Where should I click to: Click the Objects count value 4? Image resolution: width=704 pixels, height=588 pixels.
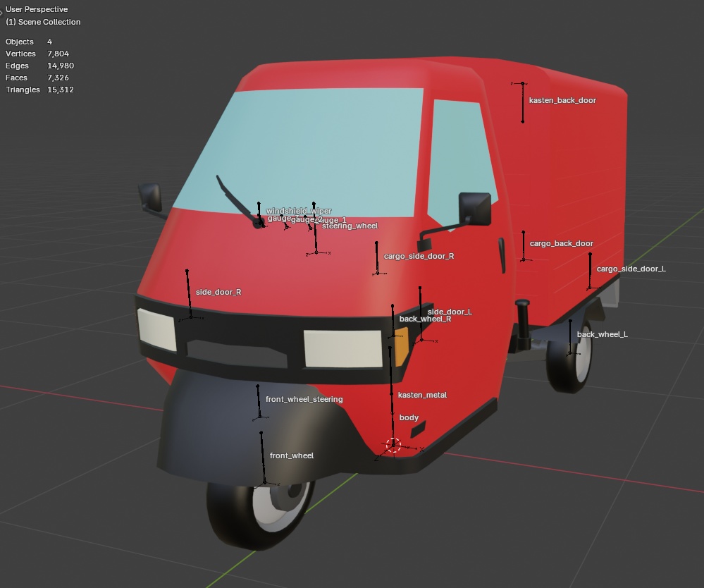(x=49, y=42)
